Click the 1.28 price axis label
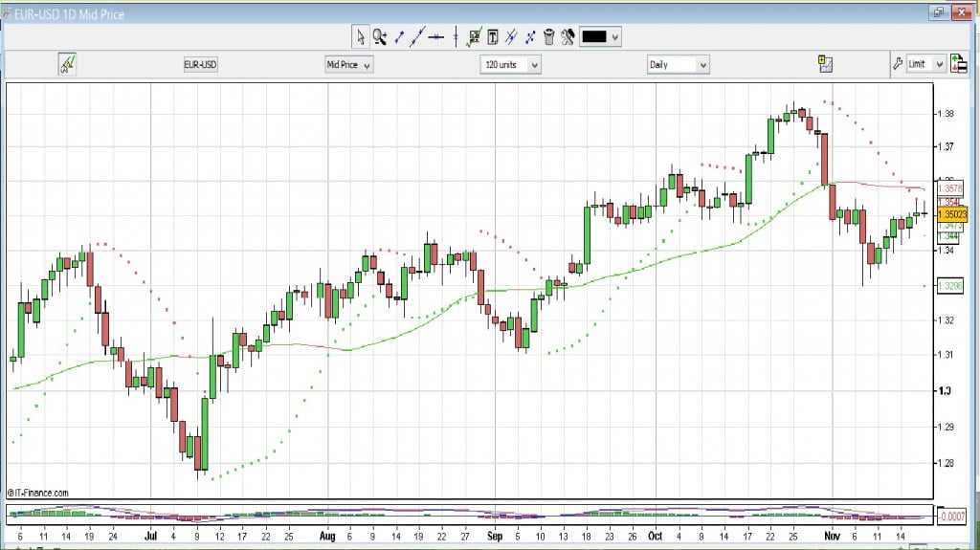 (x=946, y=463)
